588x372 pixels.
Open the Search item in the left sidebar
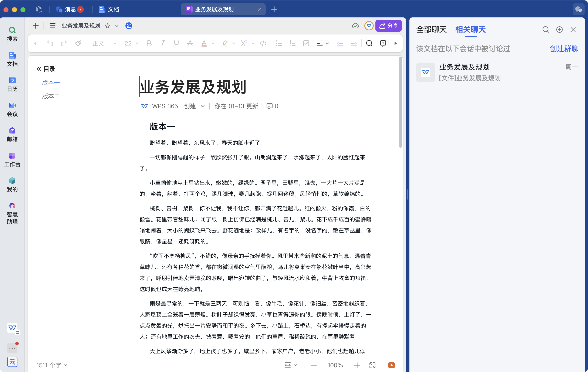[12, 34]
